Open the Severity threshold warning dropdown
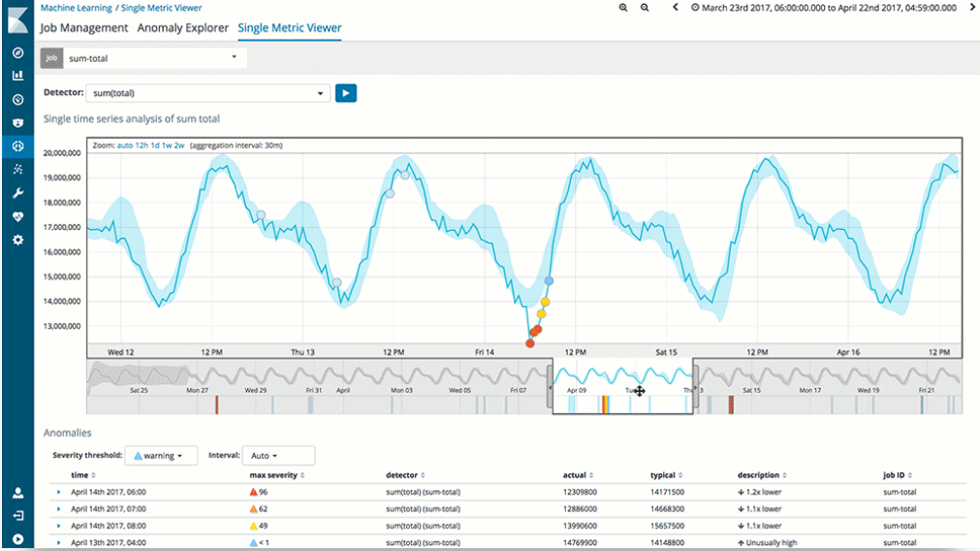 click(x=161, y=455)
